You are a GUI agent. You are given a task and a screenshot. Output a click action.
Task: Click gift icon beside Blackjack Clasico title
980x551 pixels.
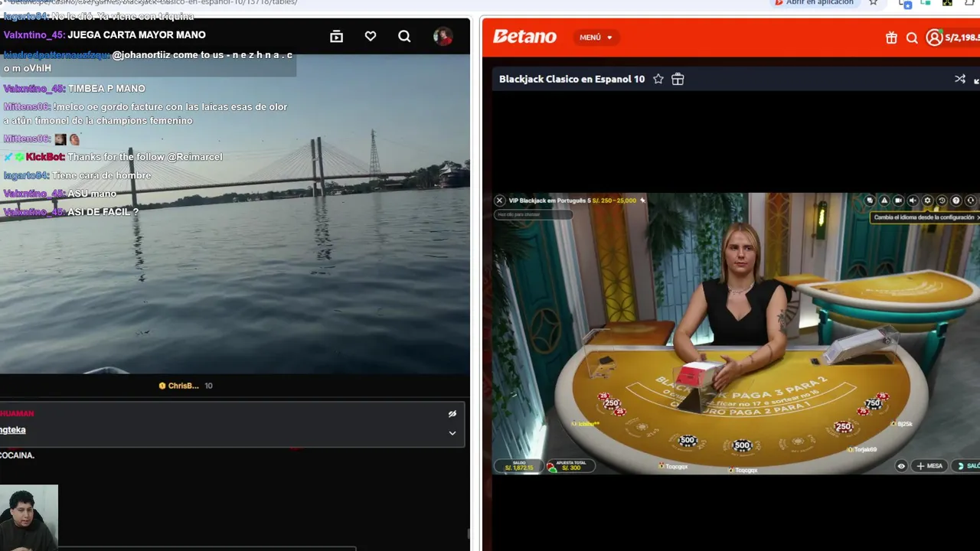point(678,79)
